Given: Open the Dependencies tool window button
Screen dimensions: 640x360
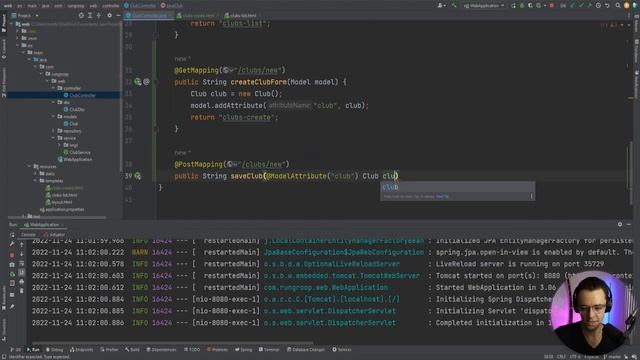Looking at the screenshot, I should pyautogui.click(x=161, y=350).
